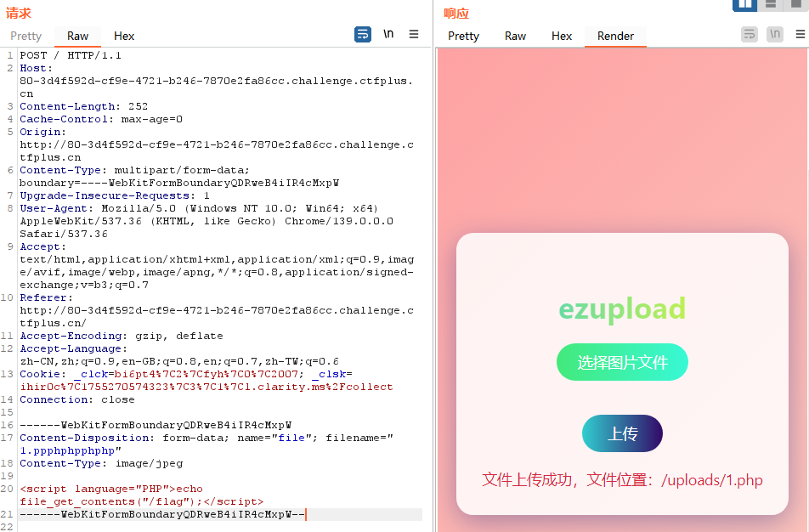Click the 'Content-Disposition:' header name
This screenshot has height=532, width=809.
pyautogui.click(x=88, y=438)
